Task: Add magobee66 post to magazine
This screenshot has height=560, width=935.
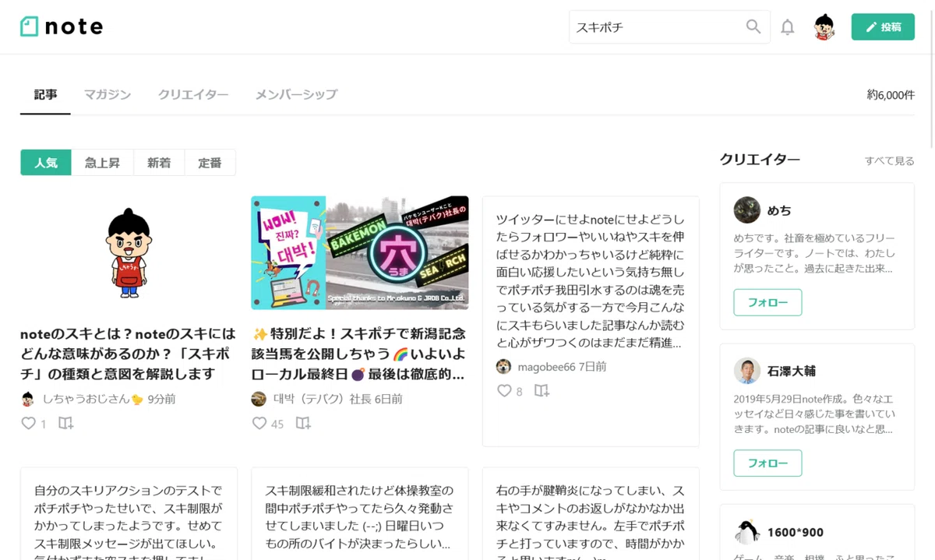Action: click(542, 391)
